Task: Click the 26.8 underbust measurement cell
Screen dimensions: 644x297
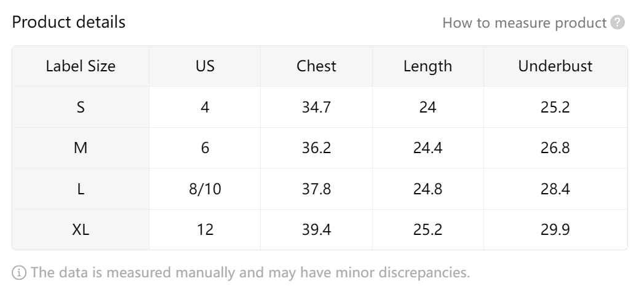Action: (555, 148)
